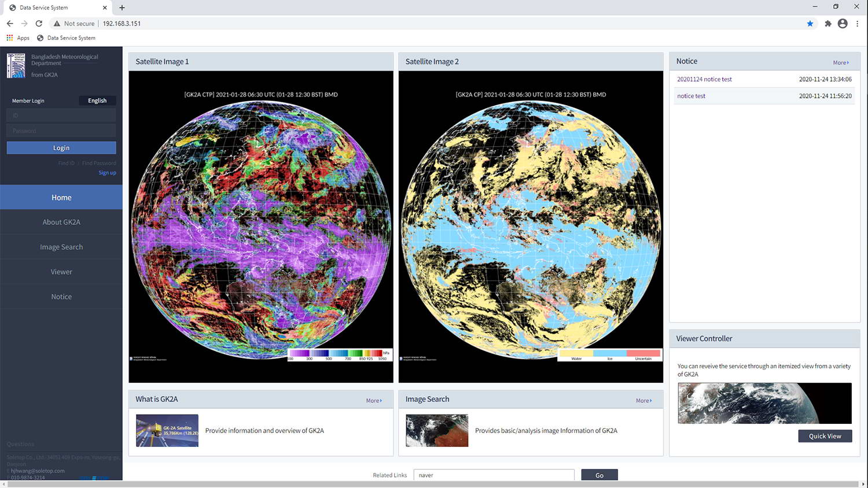Open About GK2A menu item

(61, 222)
